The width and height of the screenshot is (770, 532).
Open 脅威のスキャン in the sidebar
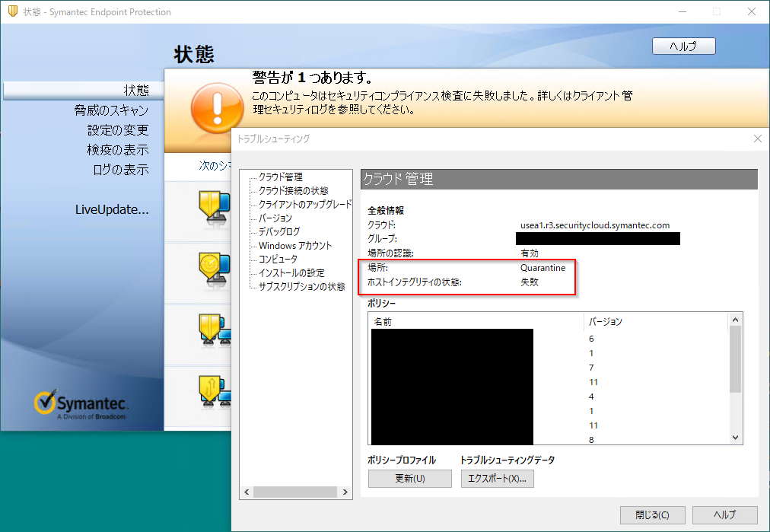(111, 110)
